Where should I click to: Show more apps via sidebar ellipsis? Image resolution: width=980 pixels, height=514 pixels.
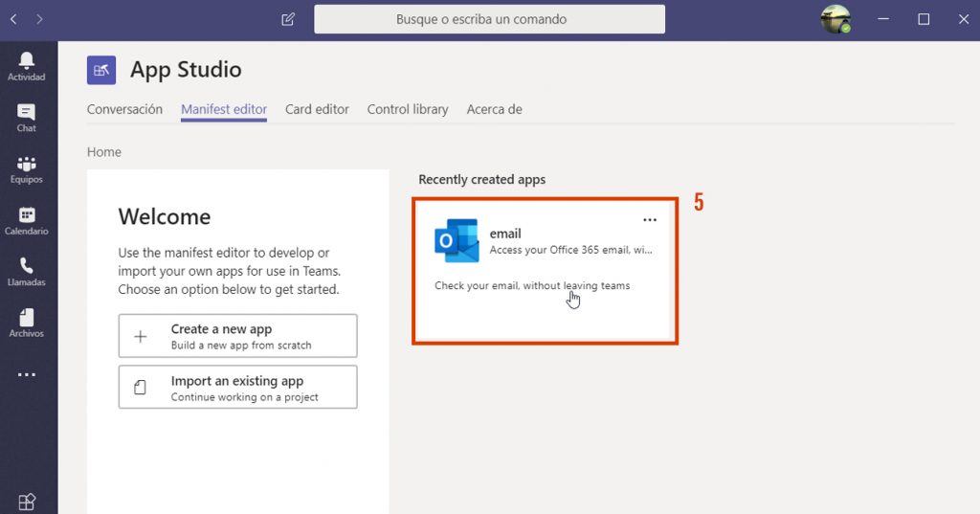[26, 374]
